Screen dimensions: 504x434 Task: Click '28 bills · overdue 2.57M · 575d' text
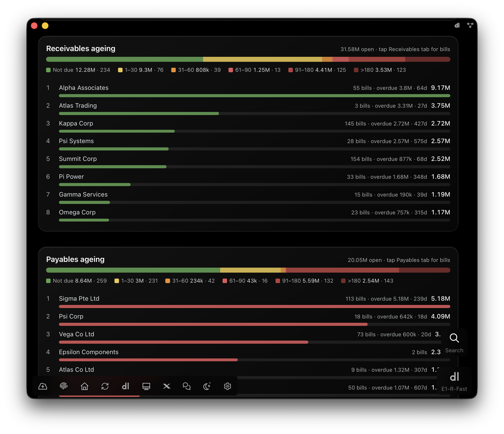click(387, 141)
